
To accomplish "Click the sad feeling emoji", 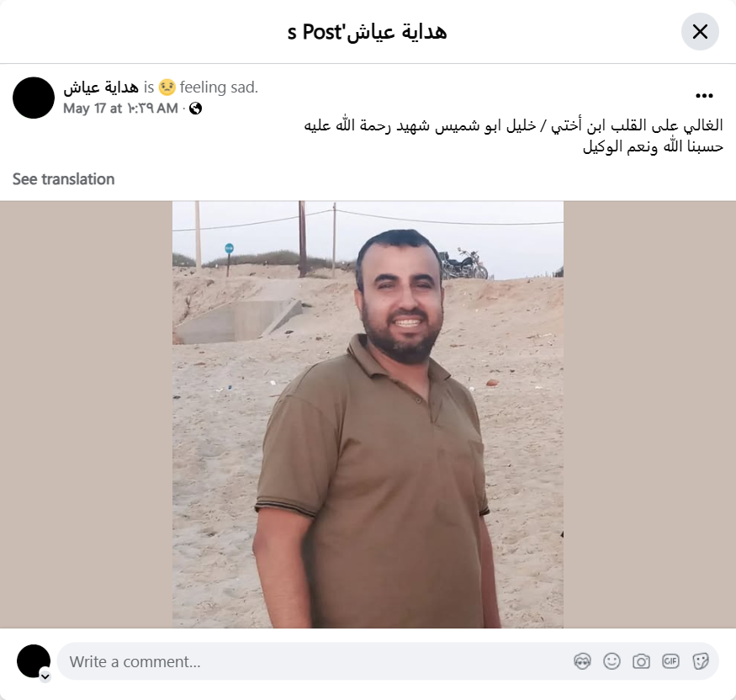I will click(167, 87).
